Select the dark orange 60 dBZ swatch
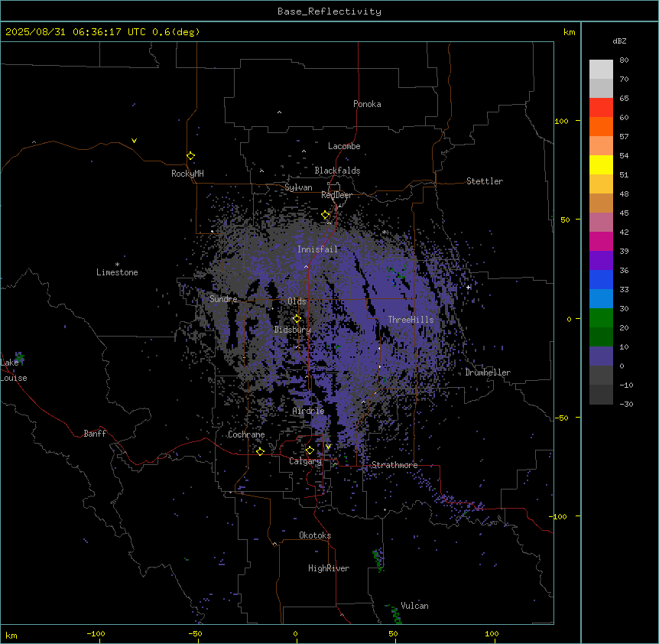This screenshot has width=659, height=644. [x=601, y=126]
